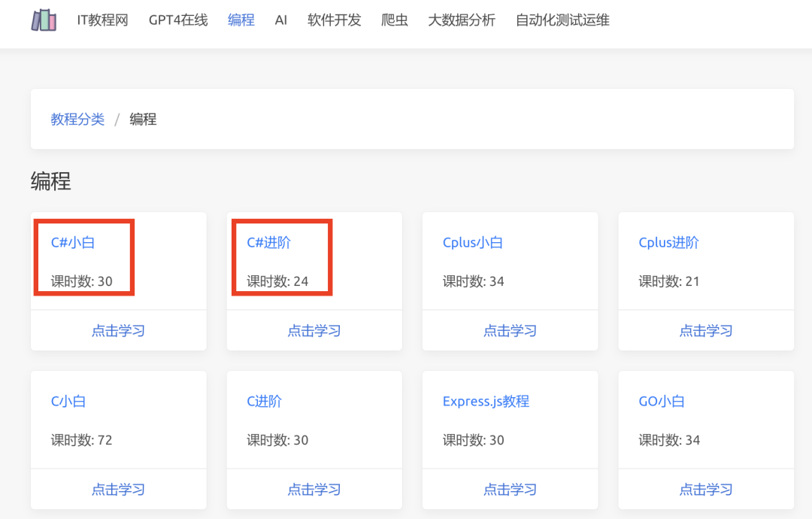This screenshot has width=812, height=519.
Task: Open the 软件开发 navigation item
Action: click(334, 20)
